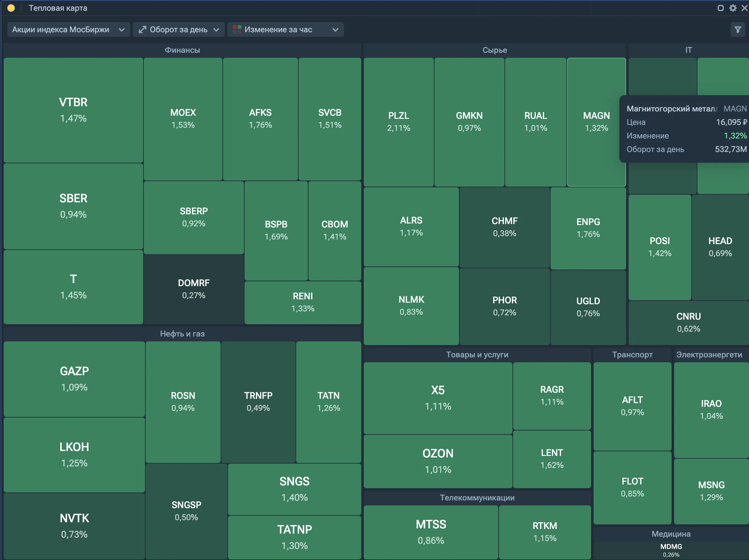
Task: Select the AFKS tile
Action: 261,119
